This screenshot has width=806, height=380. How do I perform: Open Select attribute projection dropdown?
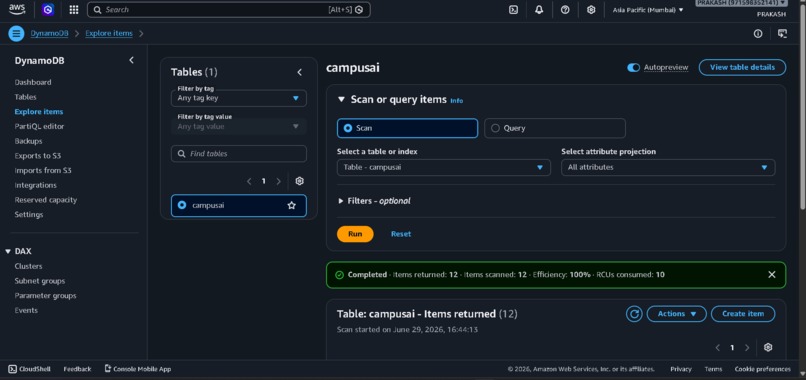click(x=668, y=167)
